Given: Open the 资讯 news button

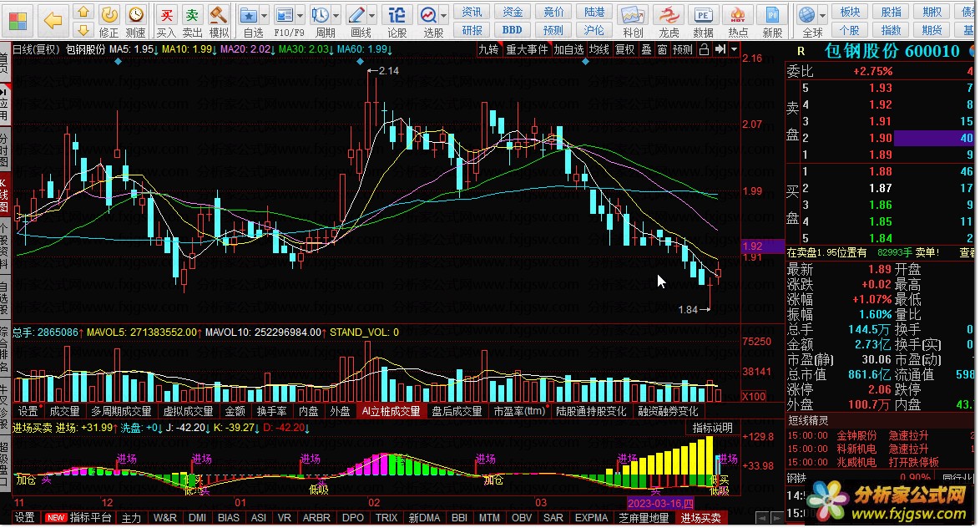Looking at the screenshot, I should pos(472,12).
